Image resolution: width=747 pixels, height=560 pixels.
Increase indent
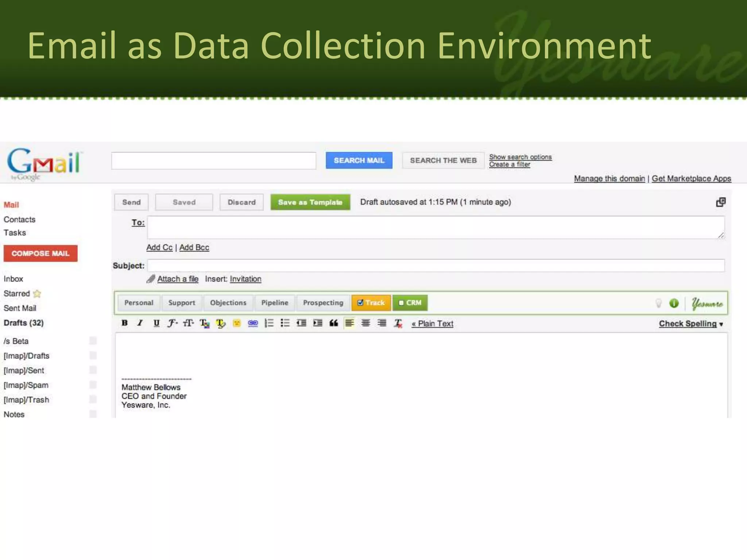coord(318,323)
